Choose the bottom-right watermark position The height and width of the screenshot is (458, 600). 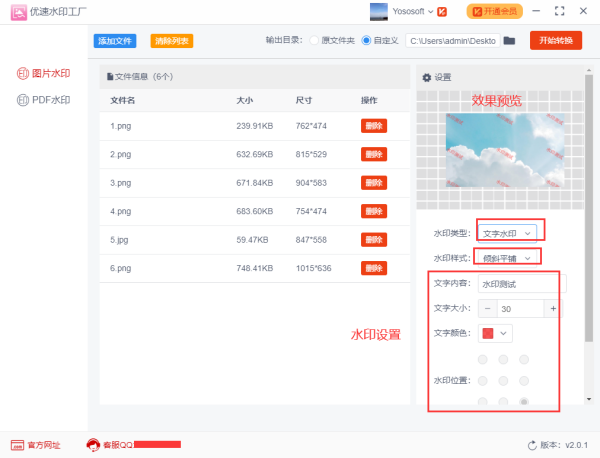524,402
